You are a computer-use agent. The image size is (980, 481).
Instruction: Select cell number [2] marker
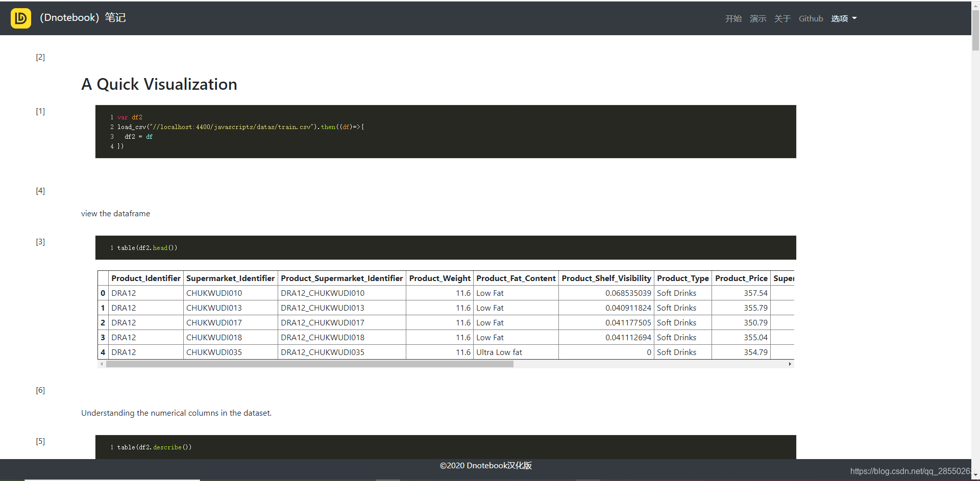40,57
